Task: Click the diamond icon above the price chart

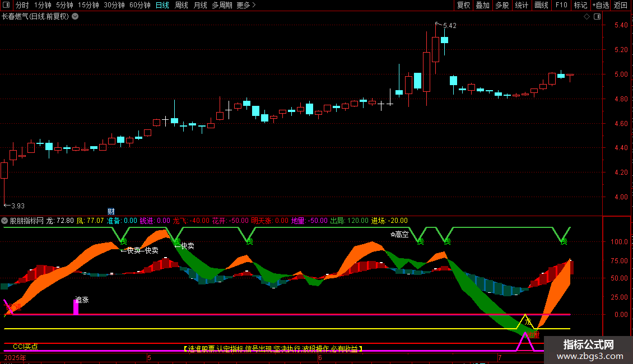Action: 587,17
